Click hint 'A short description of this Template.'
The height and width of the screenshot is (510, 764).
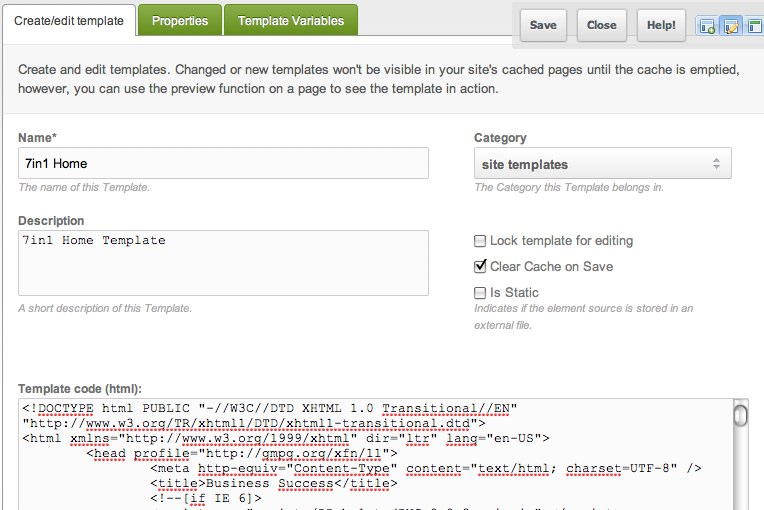tap(105, 308)
